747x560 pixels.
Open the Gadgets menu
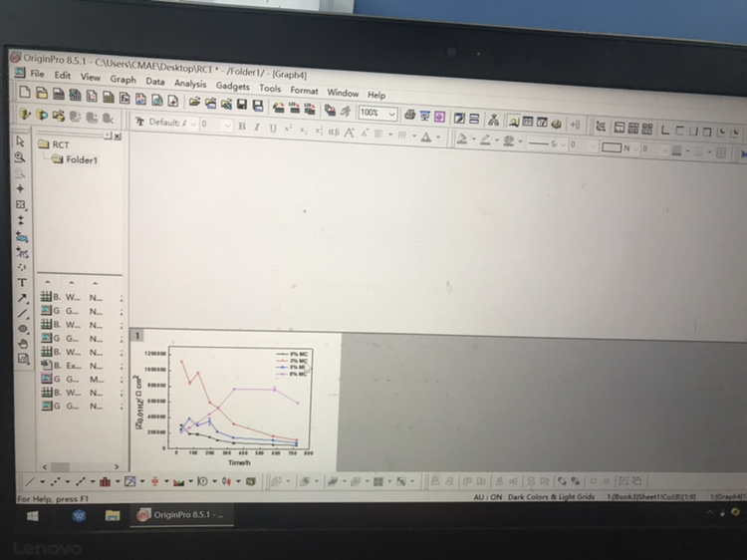[x=232, y=87]
